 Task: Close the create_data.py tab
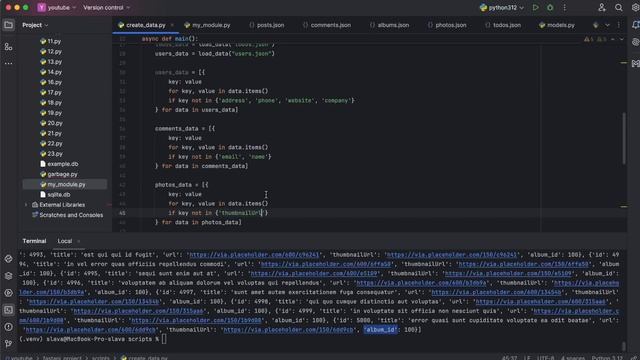(172, 25)
